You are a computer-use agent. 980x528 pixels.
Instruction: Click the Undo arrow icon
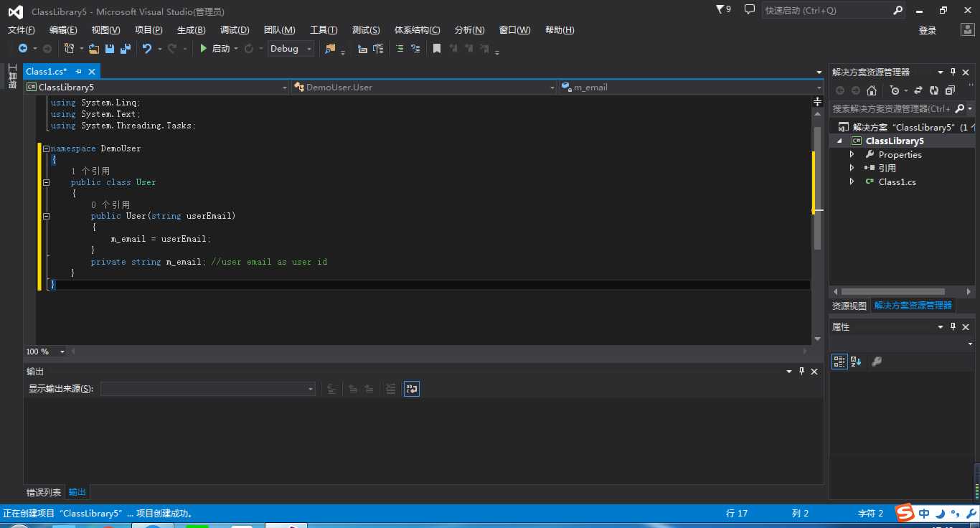147,49
